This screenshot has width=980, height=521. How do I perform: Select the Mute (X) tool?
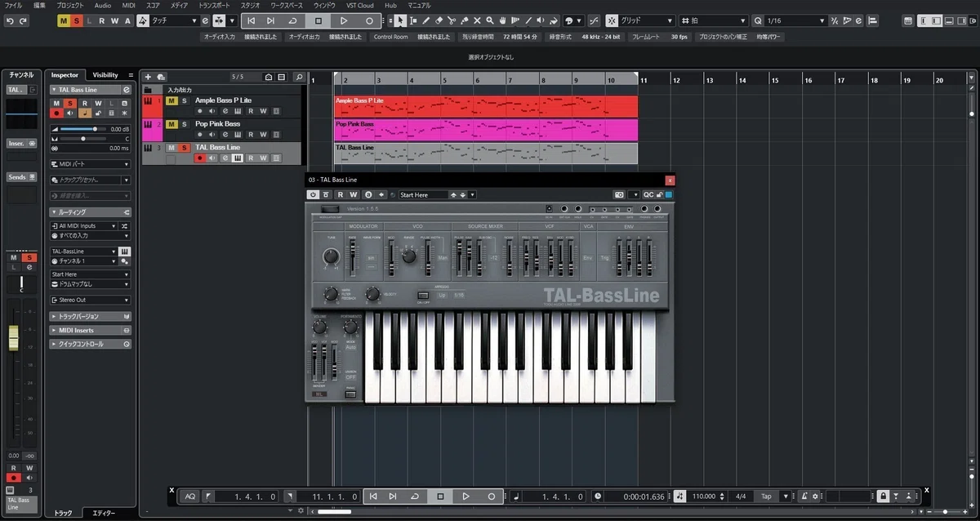tap(477, 20)
